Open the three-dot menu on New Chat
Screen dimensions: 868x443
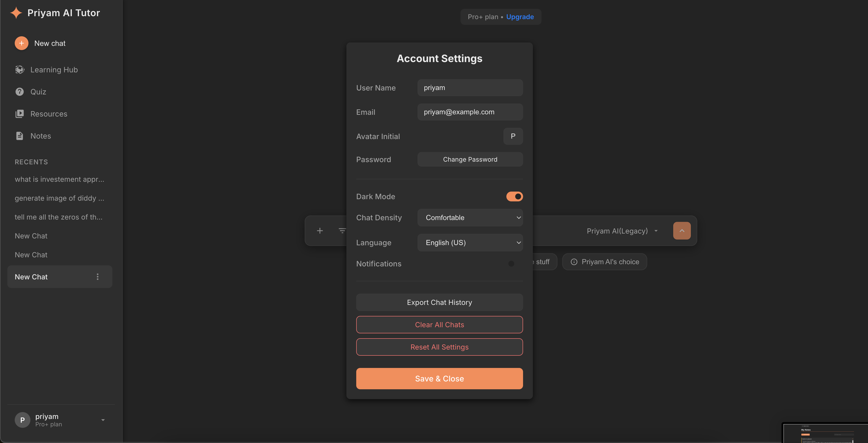98,277
